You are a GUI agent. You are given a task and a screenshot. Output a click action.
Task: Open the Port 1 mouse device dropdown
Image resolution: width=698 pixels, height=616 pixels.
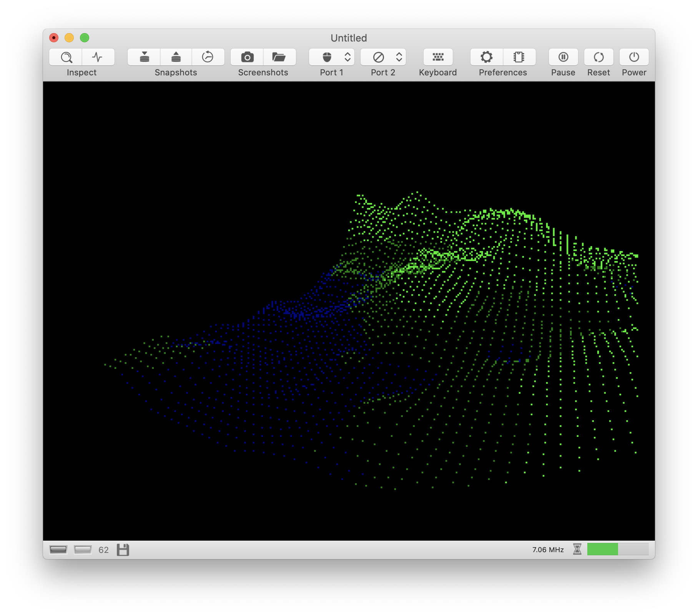331,57
